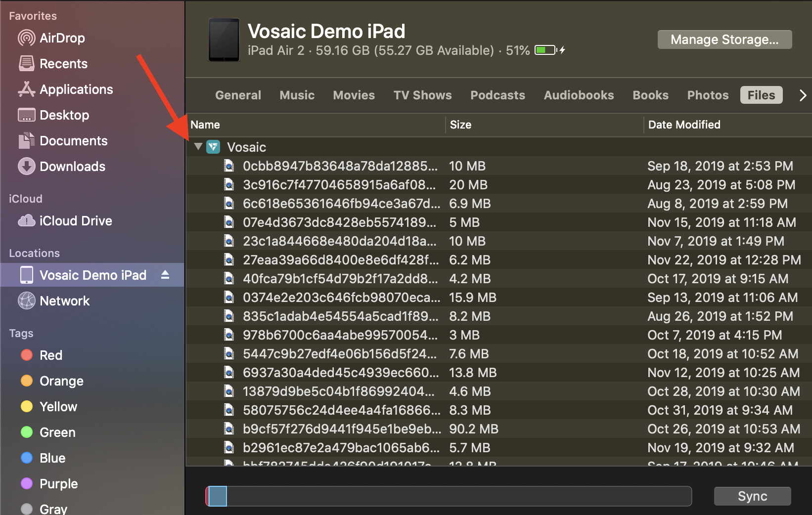
Task: Click date Aug 8, 2019 at 2:59 PM
Action: (718, 203)
